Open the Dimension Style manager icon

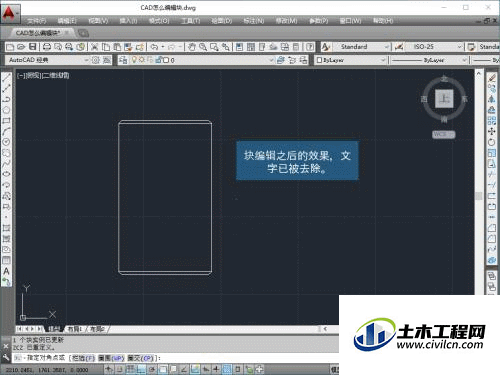click(x=399, y=47)
